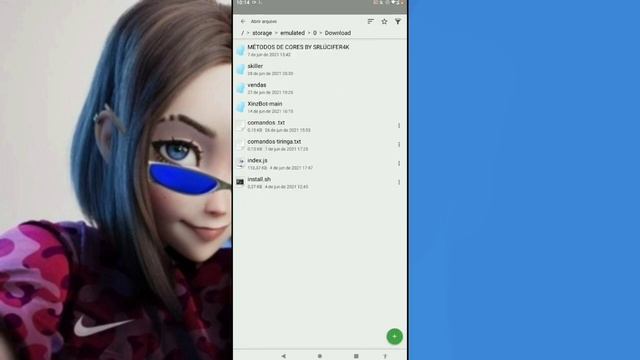
Task: Open the vendas folder
Action: 320,88
